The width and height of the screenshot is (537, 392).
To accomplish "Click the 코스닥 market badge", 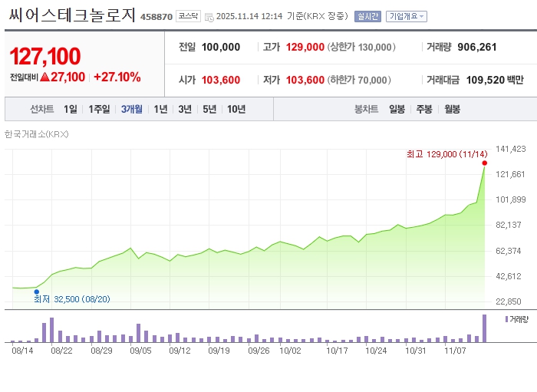I will click(x=188, y=16).
